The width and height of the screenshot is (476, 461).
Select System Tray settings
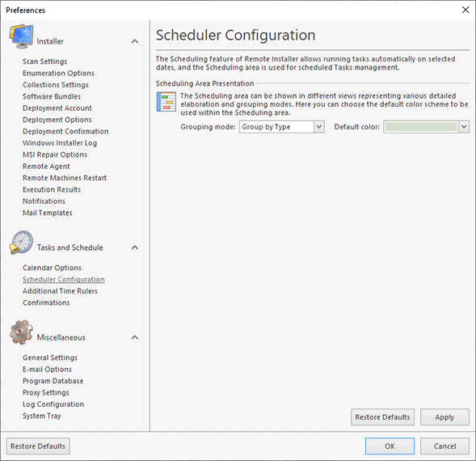coord(42,416)
